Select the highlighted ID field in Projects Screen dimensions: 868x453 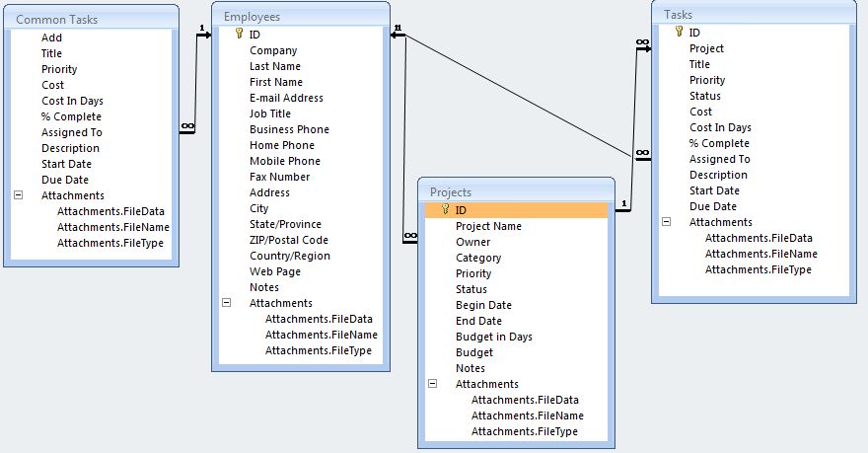(516, 210)
